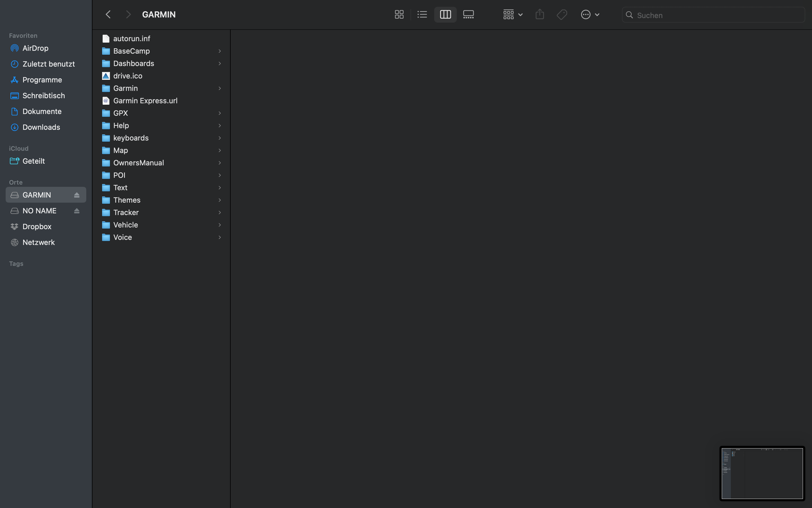Go back with the left chevron button
This screenshot has height=508, width=812.
coord(108,14)
